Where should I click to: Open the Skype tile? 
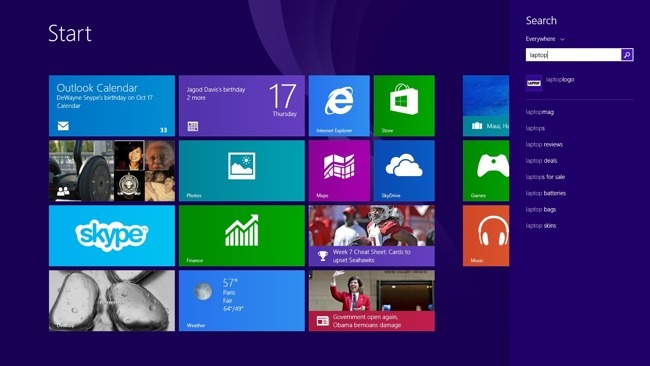click(112, 235)
